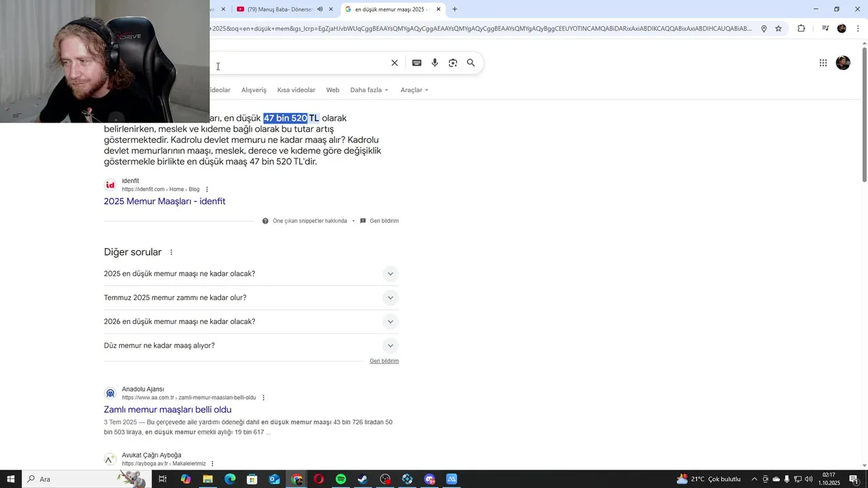The width and height of the screenshot is (868, 488).
Task: Open 'Zamlı memur maaşları belli oldu' link
Action: click(167, 409)
